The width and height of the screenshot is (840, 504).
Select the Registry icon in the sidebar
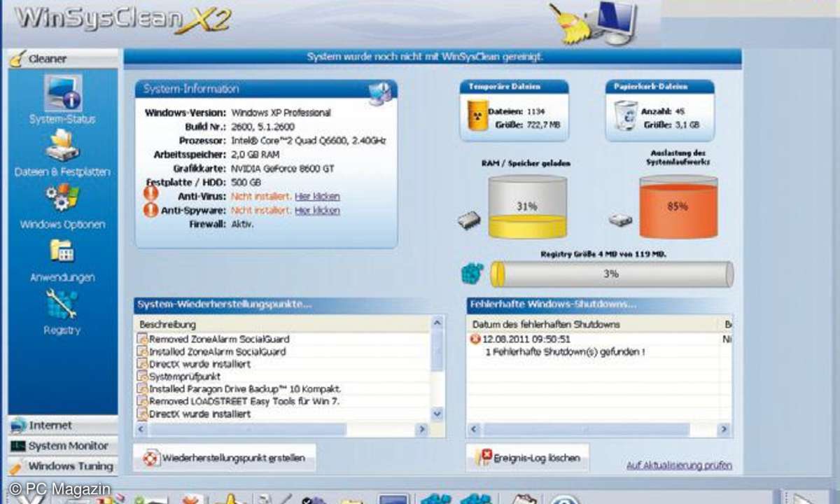63,304
